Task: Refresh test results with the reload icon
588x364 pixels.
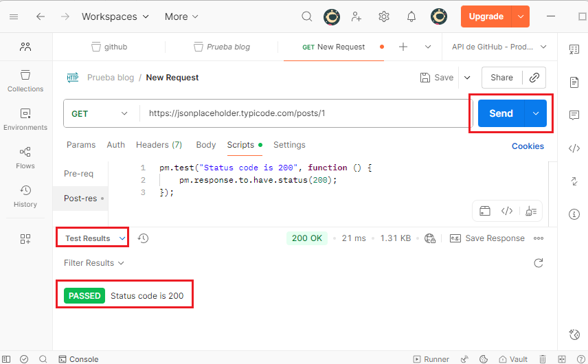Action: [x=539, y=263]
